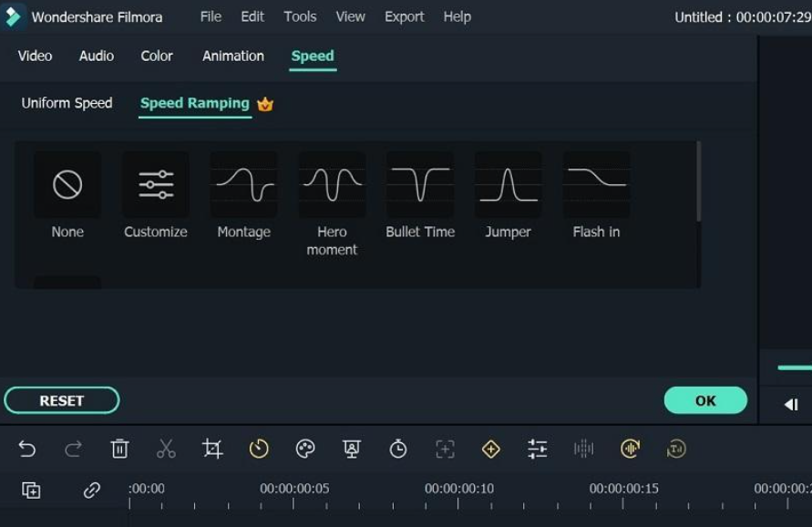This screenshot has height=527, width=812.
Task: Click the silence detection icon
Action: 583,449
